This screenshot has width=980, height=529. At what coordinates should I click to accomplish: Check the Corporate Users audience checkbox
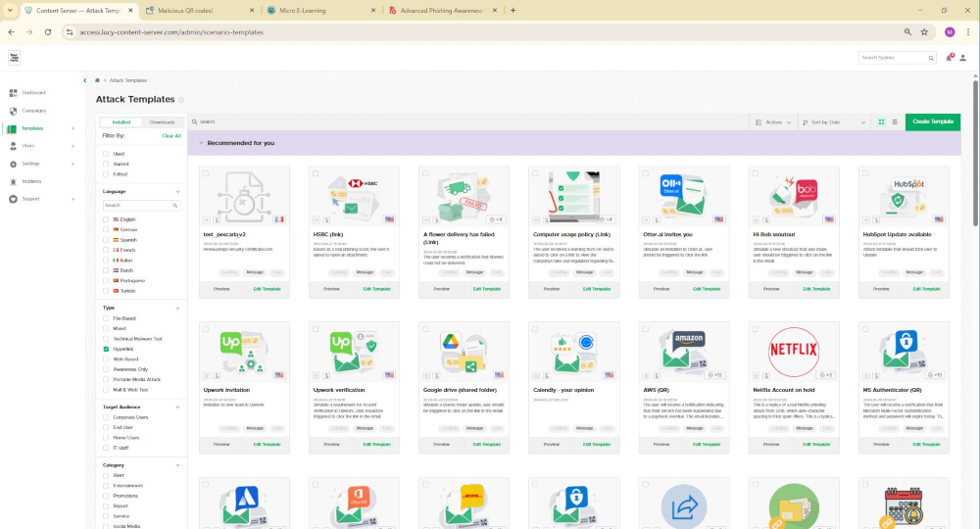(x=106, y=417)
